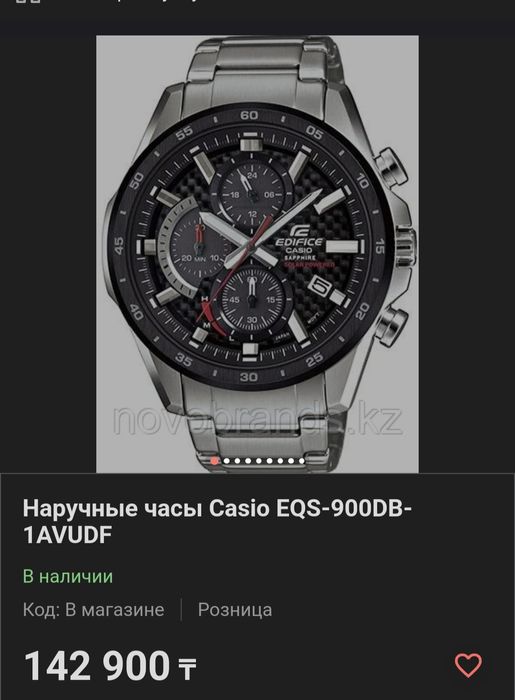This screenshot has width=515, height=700.
Task: Select the "Код: В магазине" label
Action: tap(94, 610)
